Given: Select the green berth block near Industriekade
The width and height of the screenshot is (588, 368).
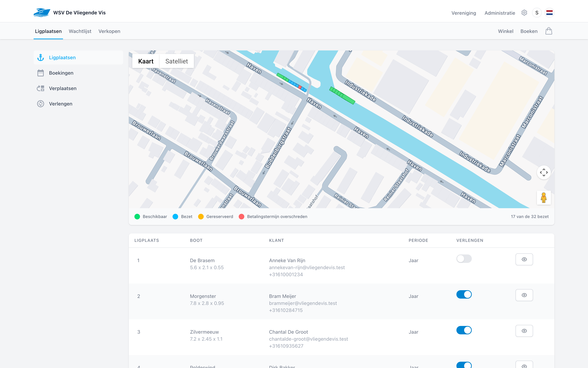Looking at the screenshot, I should (342, 95).
